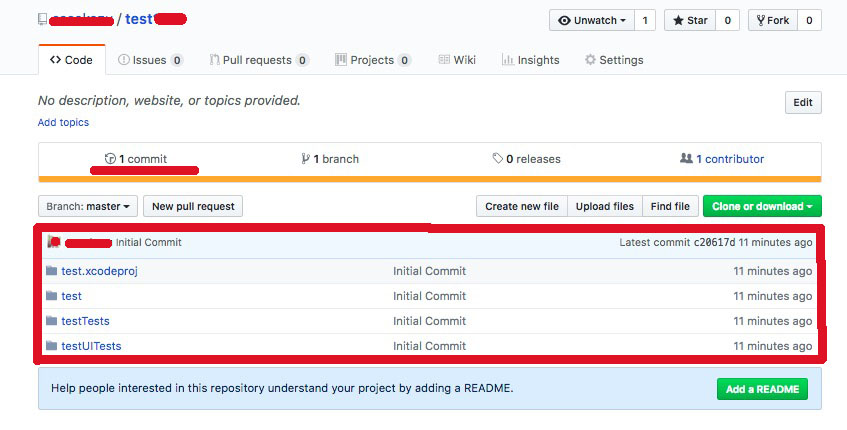Click folder icon beside test.xcodeproj
Image resolution: width=847 pixels, height=430 pixels.
tap(51, 271)
